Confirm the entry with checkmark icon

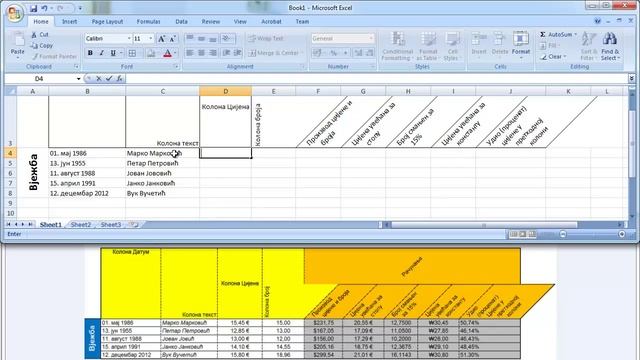(x=109, y=78)
